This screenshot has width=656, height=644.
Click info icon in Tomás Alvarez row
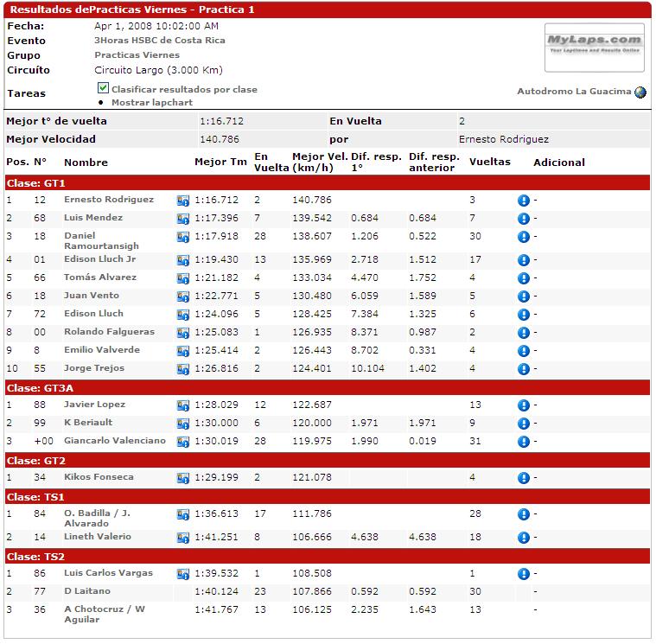coord(523,278)
